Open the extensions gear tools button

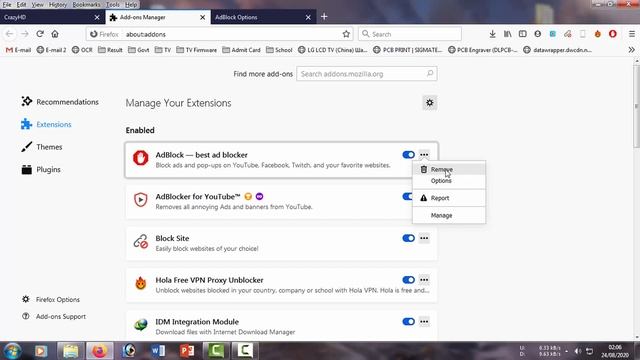pos(429,103)
